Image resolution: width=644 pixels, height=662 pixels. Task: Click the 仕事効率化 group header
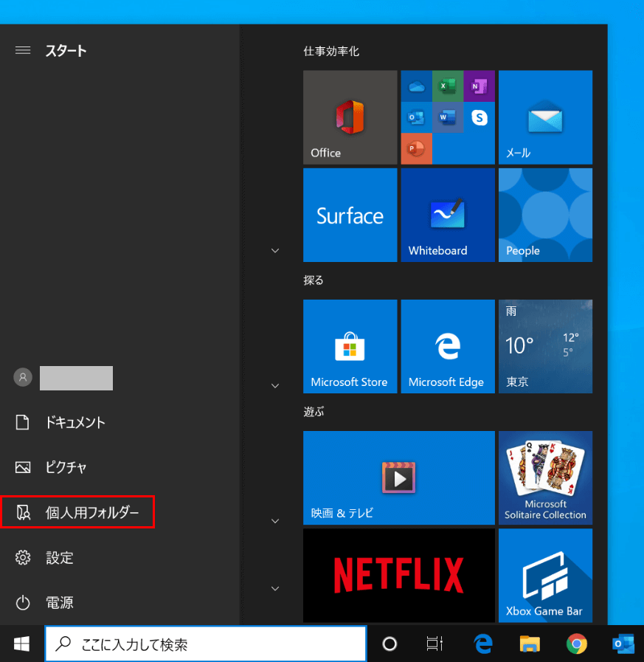click(331, 52)
